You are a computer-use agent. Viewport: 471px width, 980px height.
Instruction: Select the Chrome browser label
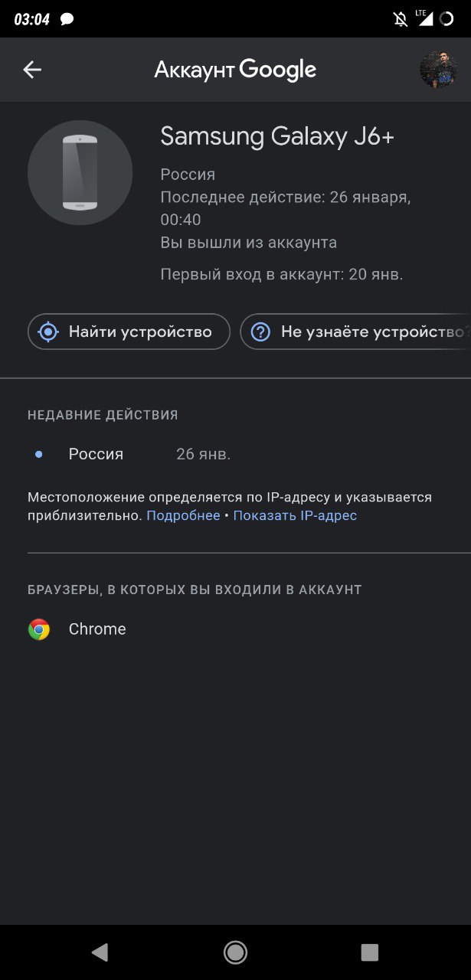97,629
